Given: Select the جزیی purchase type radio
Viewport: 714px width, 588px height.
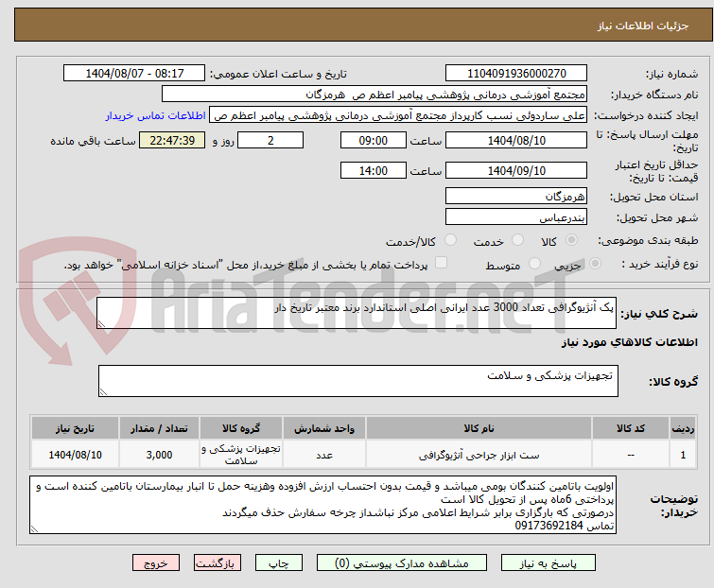Looking at the screenshot, I should 595,264.
